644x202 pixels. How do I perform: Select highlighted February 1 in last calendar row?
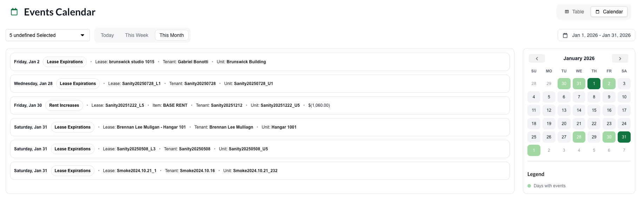point(534,150)
